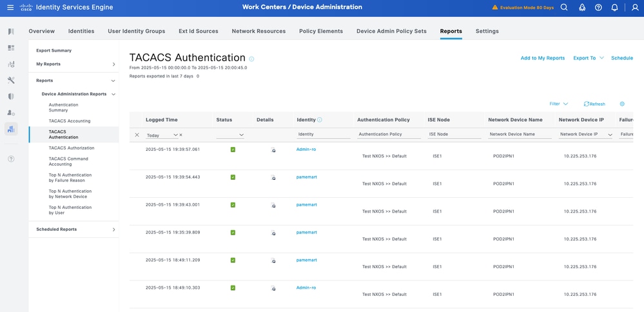Select Authentication Summary report
644x312 pixels.
pos(63,108)
